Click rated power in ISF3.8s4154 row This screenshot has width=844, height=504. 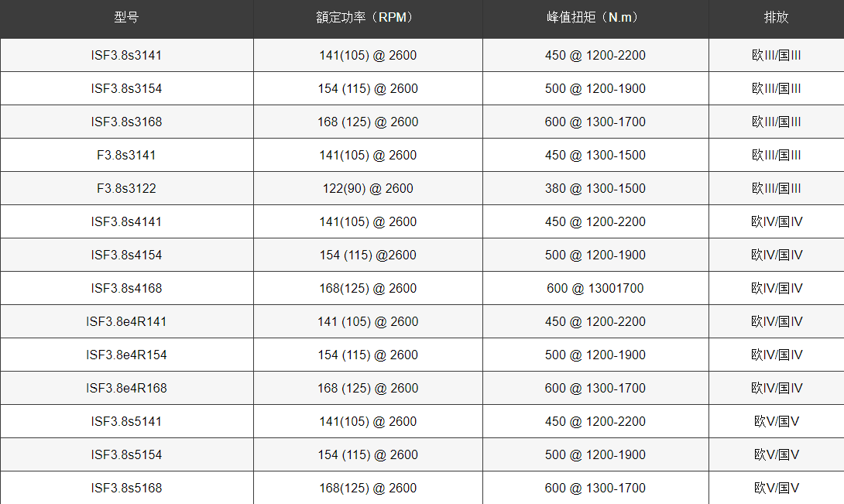[x=368, y=255]
